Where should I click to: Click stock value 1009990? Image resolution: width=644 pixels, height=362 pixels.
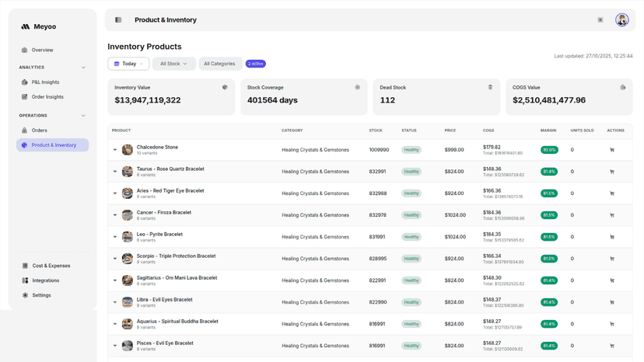coord(379,150)
